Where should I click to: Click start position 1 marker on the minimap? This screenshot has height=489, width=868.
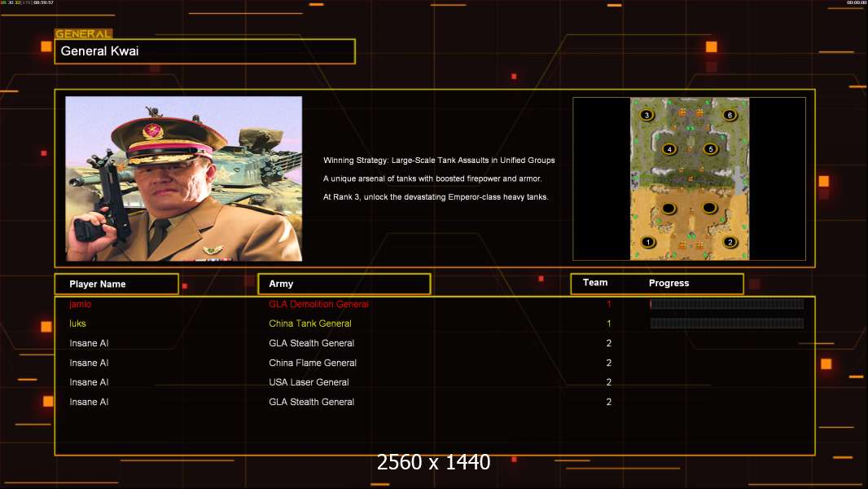[647, 242]
